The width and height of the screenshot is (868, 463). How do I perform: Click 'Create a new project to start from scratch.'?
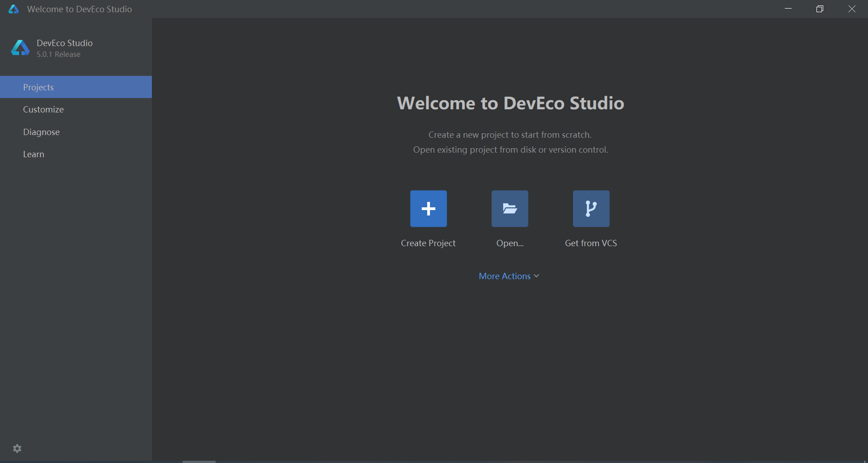click(x=510, y=135)
